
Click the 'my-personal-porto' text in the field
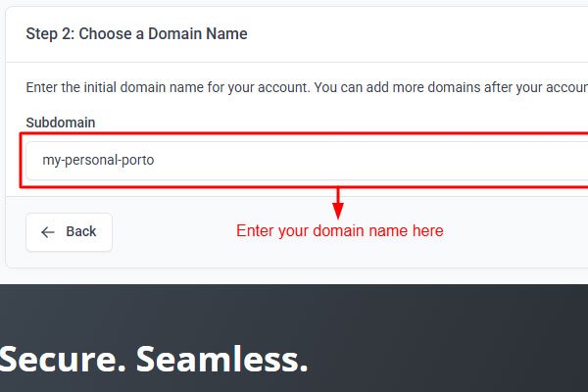tap(98, 160)
